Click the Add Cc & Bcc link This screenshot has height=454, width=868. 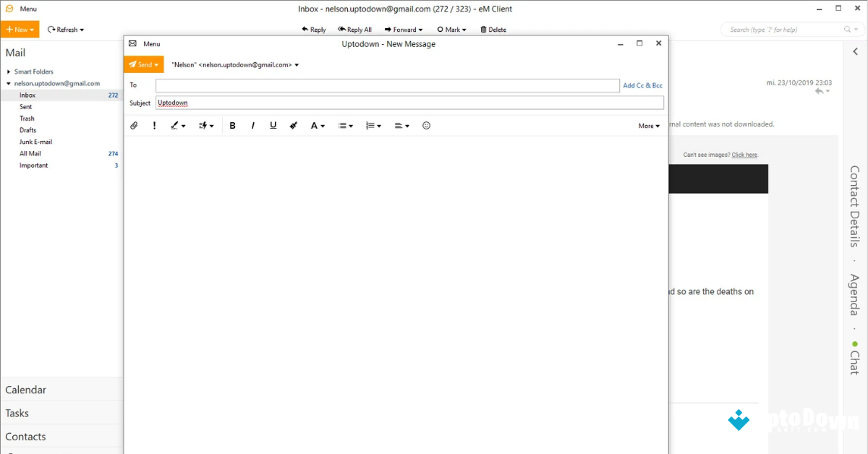pyautogui.click(x=642, y=85)
